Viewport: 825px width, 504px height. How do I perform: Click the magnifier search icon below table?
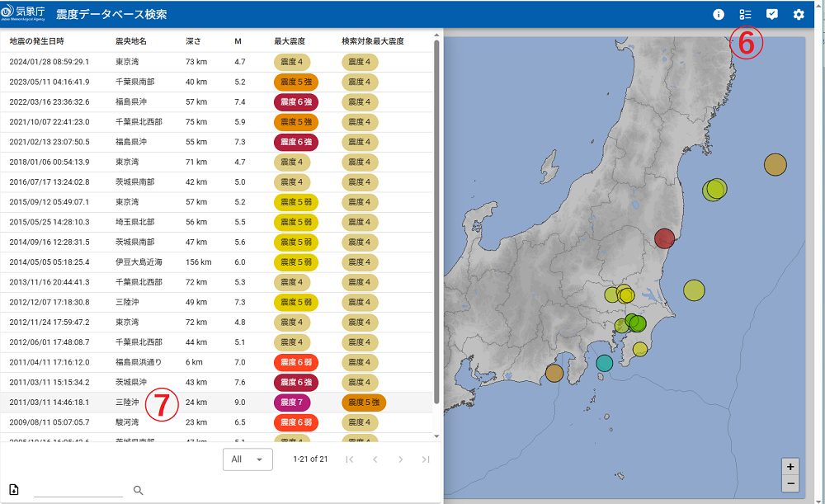pyautogui.click(x=139, y=490)
